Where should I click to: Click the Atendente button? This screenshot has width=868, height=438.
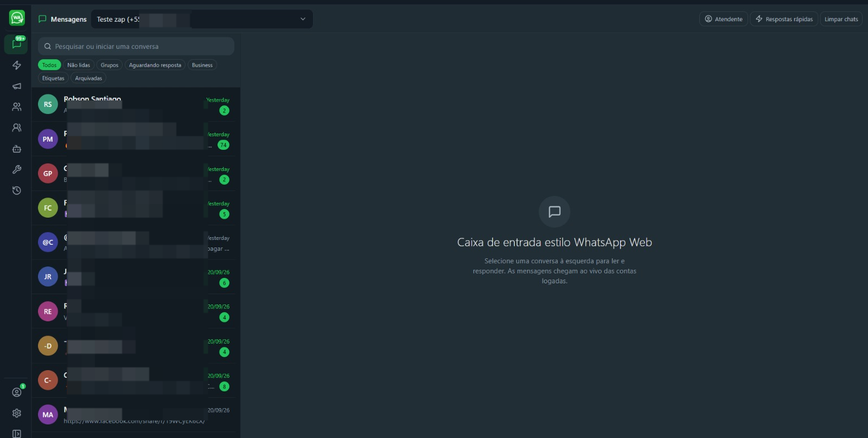click(724, 19)
